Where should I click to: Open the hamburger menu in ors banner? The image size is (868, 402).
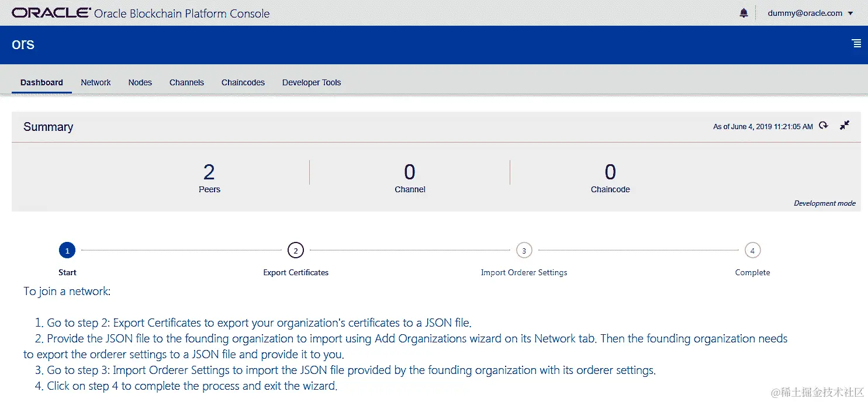(x=856, y=44)
